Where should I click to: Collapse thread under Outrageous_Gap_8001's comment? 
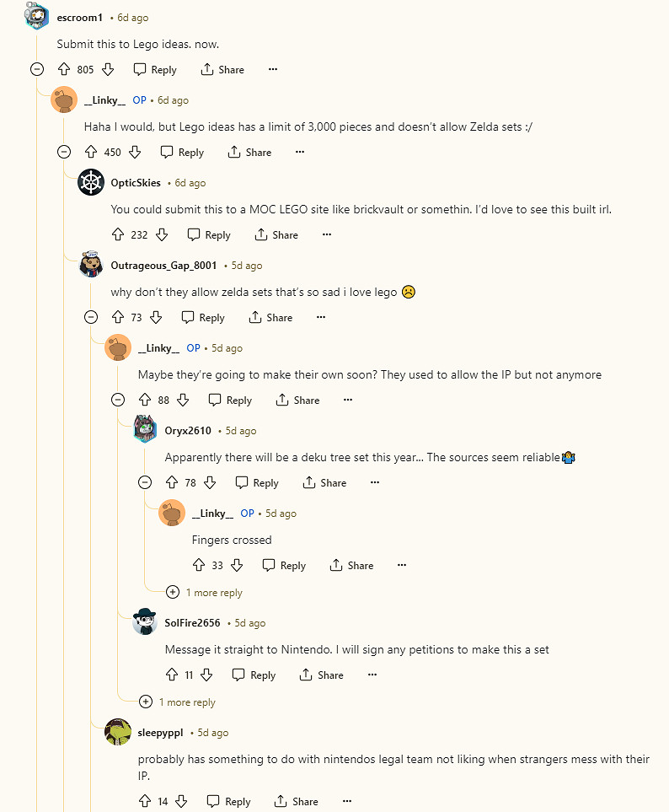[91, 318]
